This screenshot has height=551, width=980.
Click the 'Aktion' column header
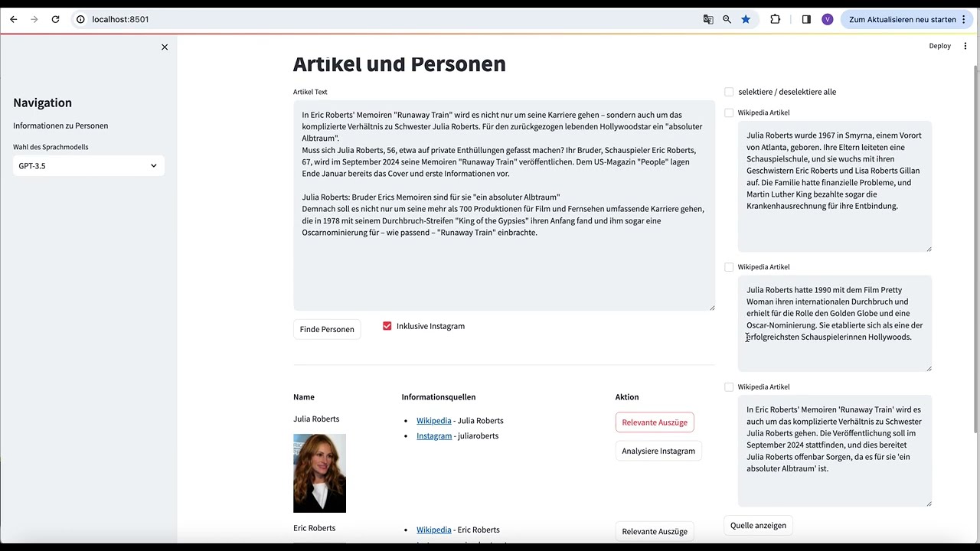point(626,397)
